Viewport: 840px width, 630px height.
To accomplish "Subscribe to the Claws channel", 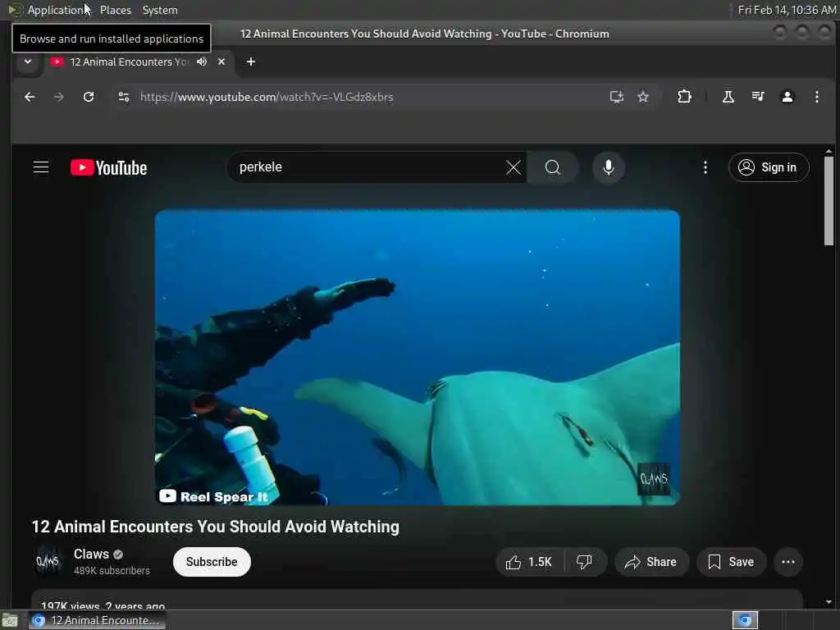I will (212, 562).
